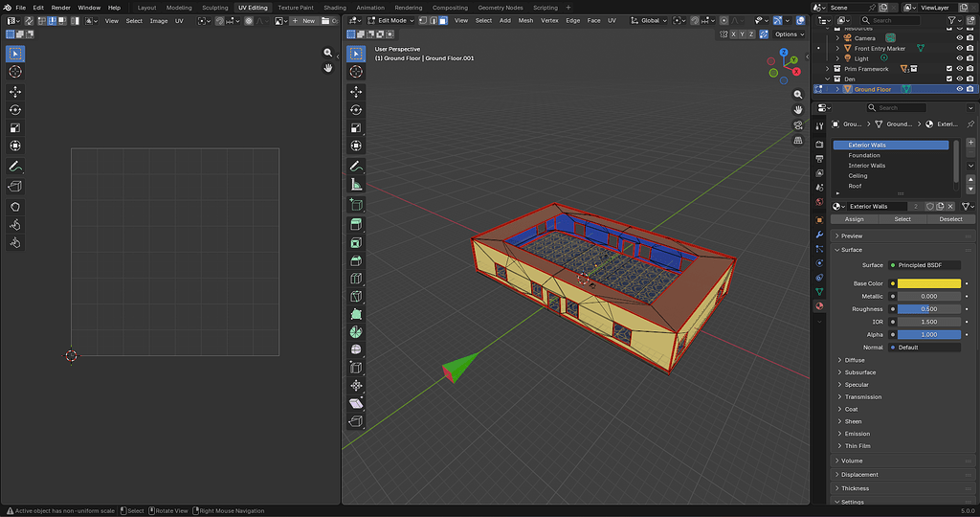The height and width of the screenshot is (517, 980).
Task: Select the Edge Slide tool
Action: pyautogui.click(x=356, y=368)
